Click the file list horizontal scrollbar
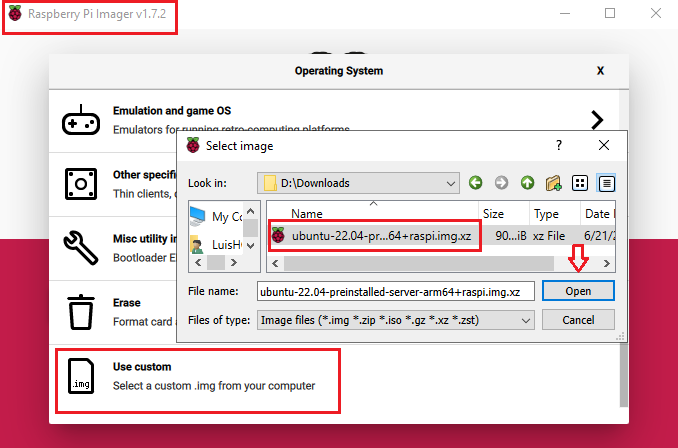Viewport: 678px width, 448px height. (x=419, y=263)
